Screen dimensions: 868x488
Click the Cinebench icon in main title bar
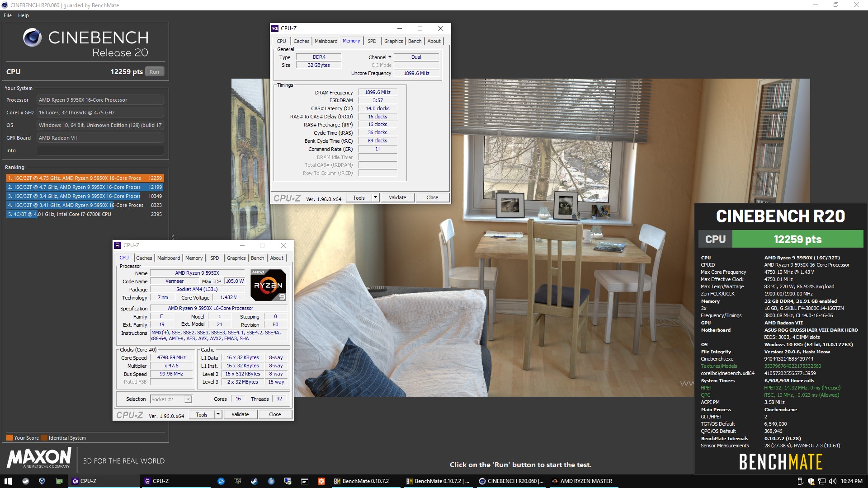point(5,5)
